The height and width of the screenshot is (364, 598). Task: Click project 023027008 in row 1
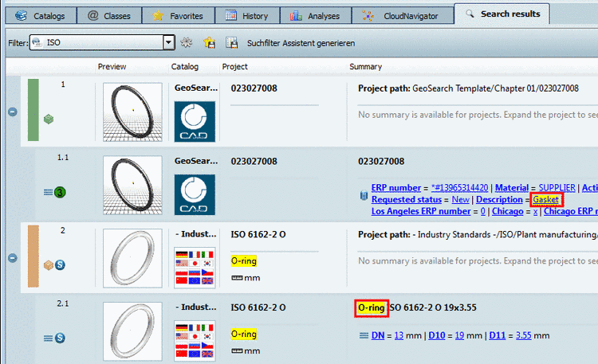(254, 88)
